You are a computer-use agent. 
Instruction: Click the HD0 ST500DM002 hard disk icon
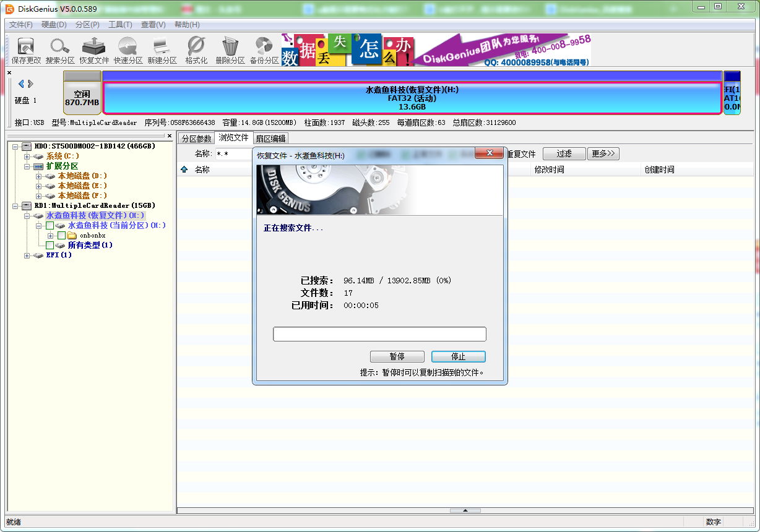coord(26,146)
